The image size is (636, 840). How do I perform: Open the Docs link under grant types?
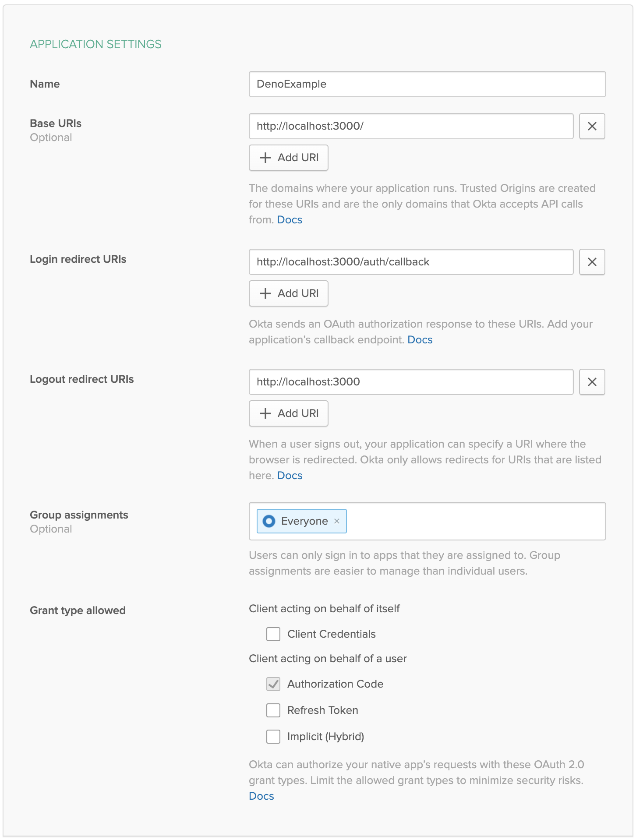261,796
